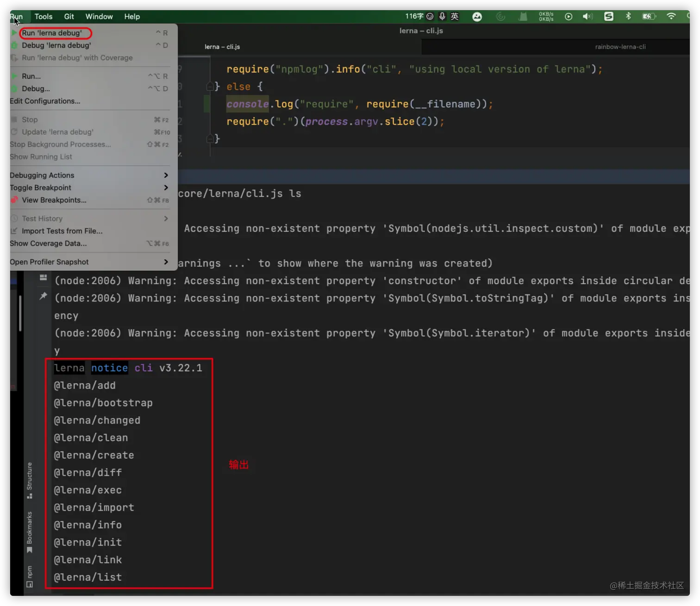Click the green bug icon beside Debug...
This screenshot has width=700, height=606.
(14, 88)
